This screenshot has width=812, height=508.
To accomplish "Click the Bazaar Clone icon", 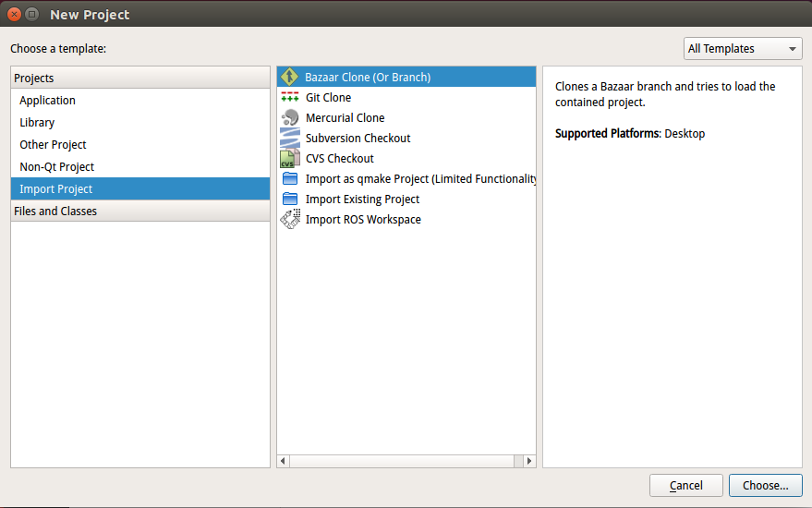I will 289,77.
